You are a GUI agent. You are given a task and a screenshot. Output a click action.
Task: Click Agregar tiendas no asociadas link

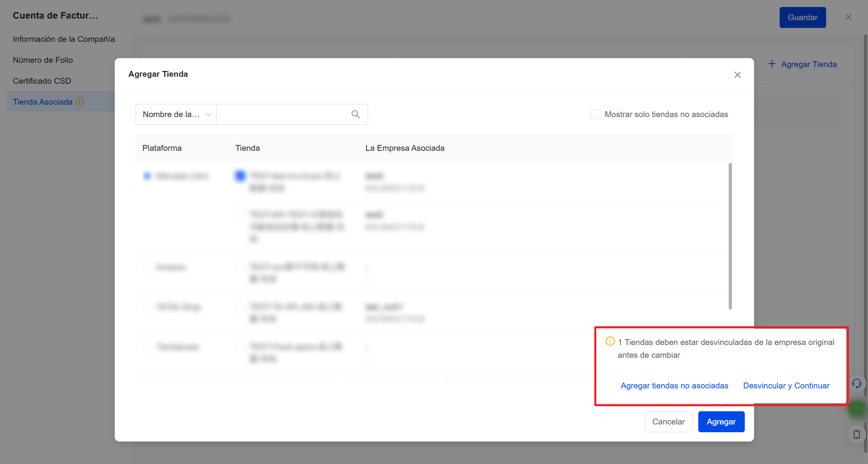coord(674,386)
